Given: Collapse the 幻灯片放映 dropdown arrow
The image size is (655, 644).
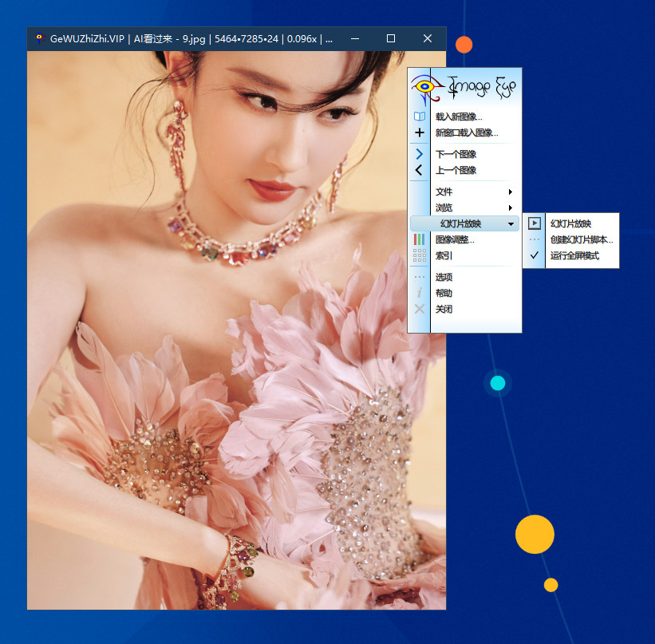Looking at the screenshot, I should coord(511,224).
